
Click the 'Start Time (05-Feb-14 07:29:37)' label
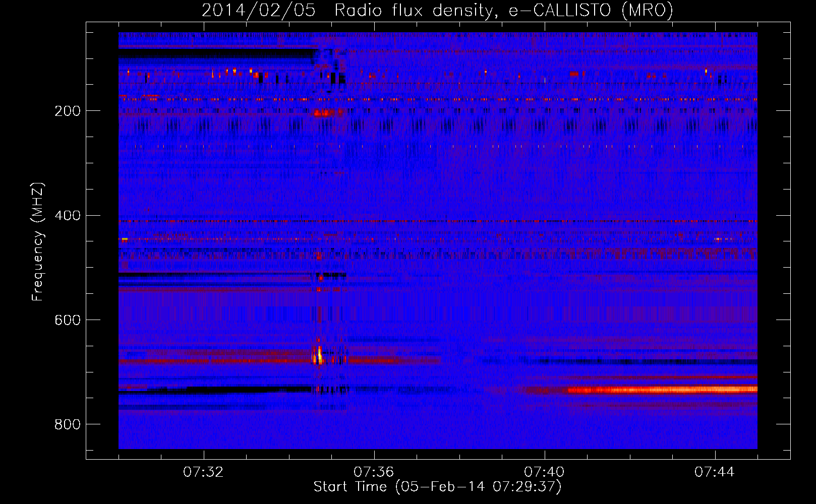[437, 487]
